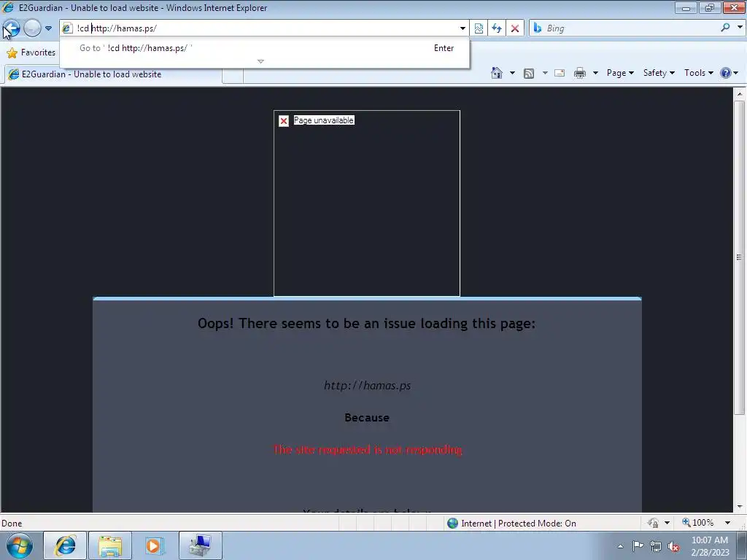Viewport: 747px width, 560px height.
Task: Open the search provider dropdown arrow
Action: 740,28
